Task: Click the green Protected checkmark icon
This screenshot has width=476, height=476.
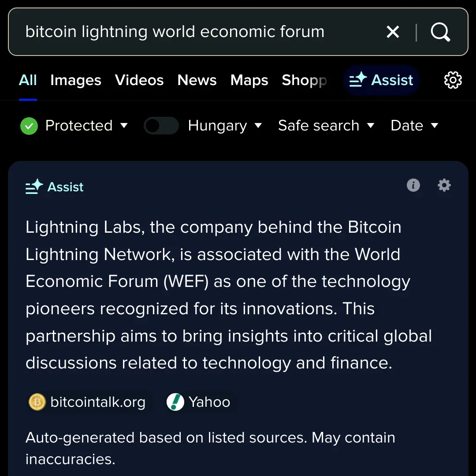Action: (x=29, y=126)
